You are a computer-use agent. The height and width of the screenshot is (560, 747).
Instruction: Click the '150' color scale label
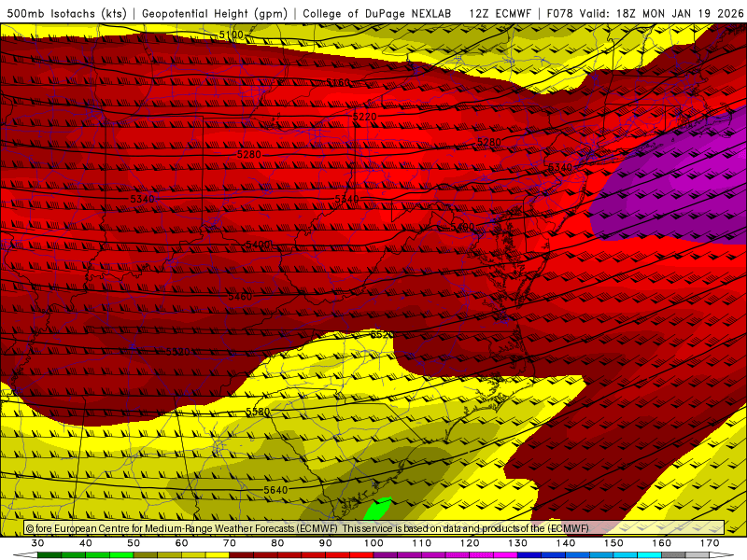click(x=613, y=543)
